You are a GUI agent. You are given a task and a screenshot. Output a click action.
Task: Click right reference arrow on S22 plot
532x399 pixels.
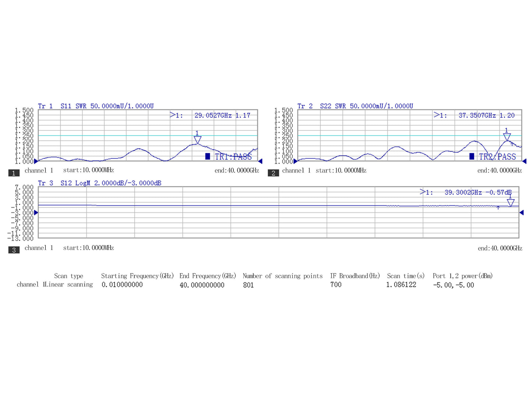pyautogui.click(x=524, y=161)
